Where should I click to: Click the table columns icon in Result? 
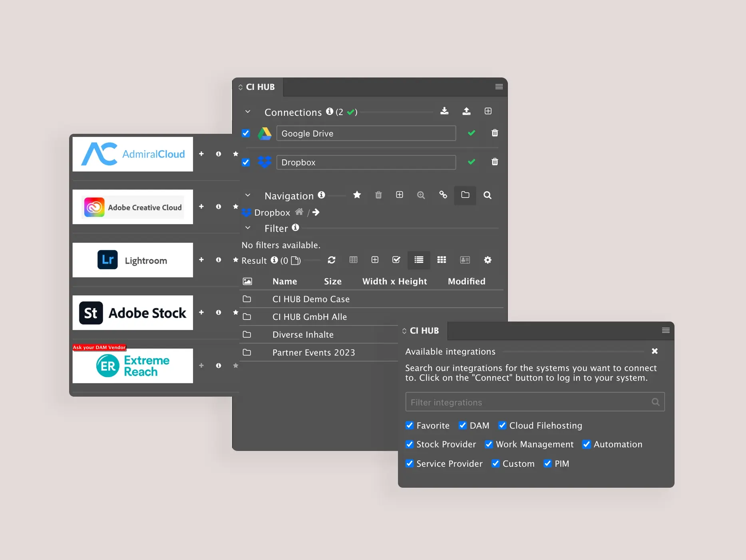[353, 260]
